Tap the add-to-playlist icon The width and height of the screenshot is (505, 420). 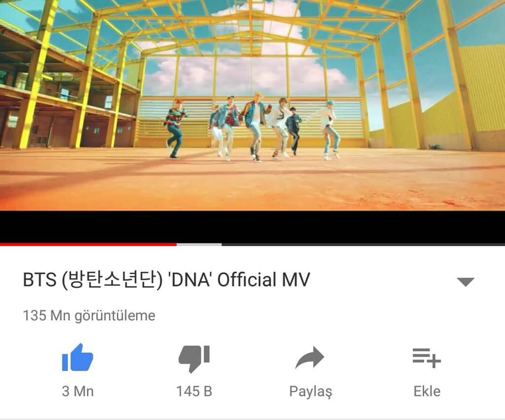[427, 358]
